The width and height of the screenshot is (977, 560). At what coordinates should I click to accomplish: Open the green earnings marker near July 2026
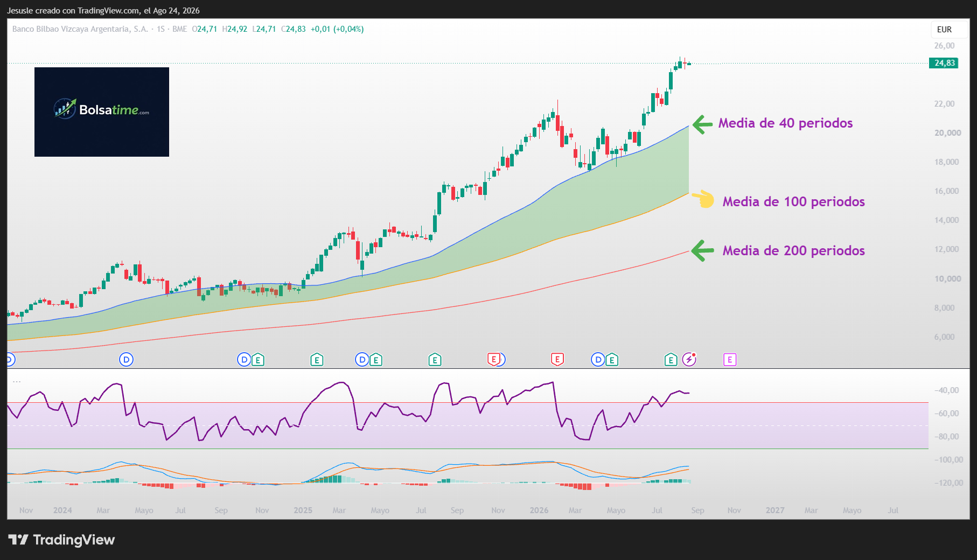pyautogui.click(x=671, y=360)
